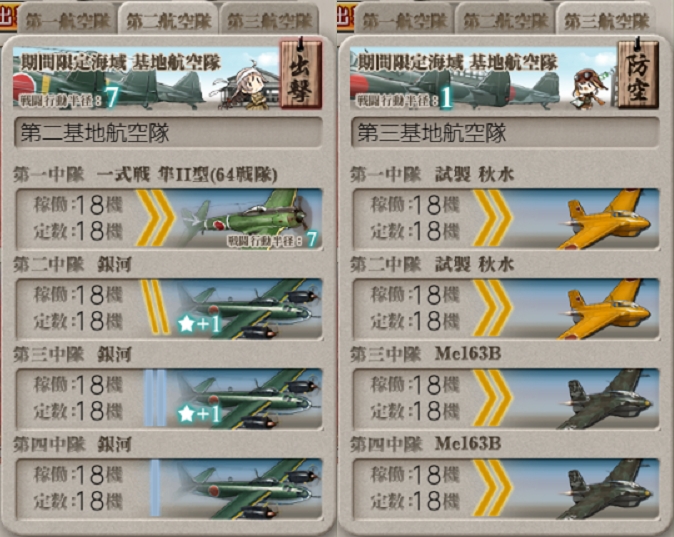Open 第三航空隊 tab in left panel
Image resolution: width=674 pixels, height=537 pixels.
[270, 21]
